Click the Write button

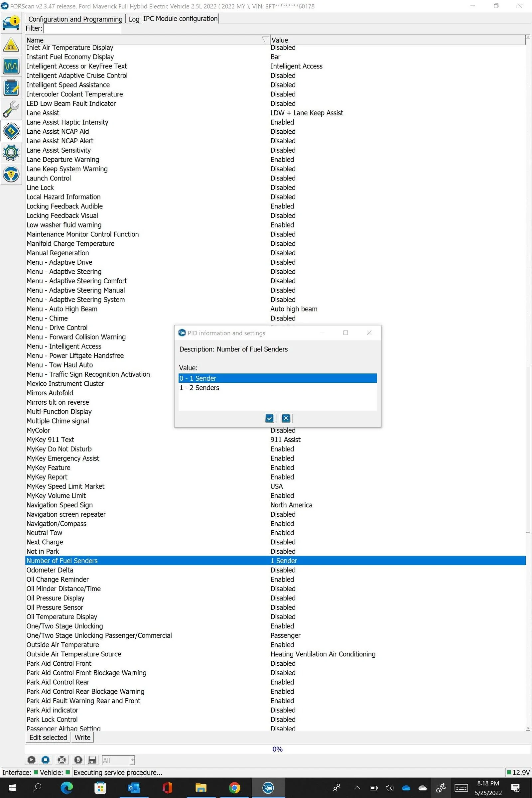pos(82,737)
